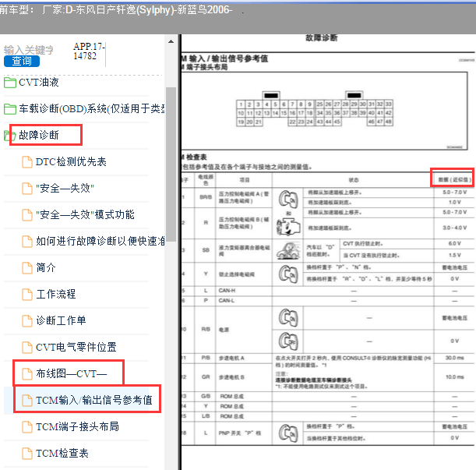
Task: Open "安全—失效"模式功能 document
Action: [85, 214]
